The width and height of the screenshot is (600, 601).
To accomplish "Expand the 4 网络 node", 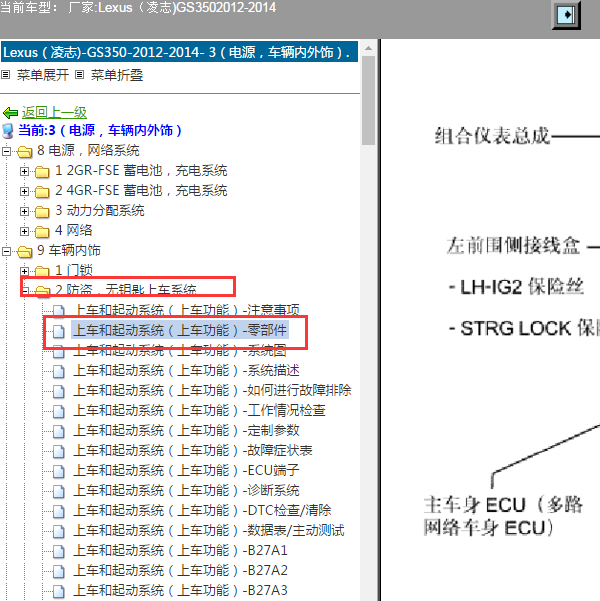I will [25, 231].
